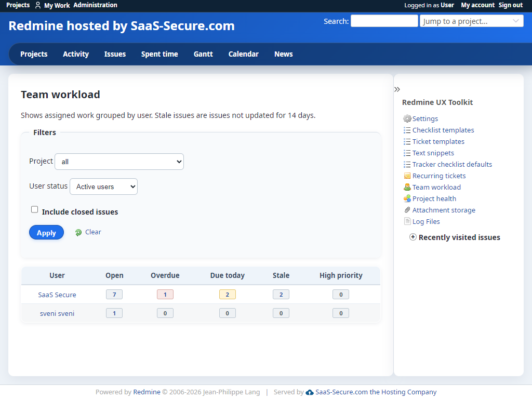Viewport: 532px width, 399px height.
Task: Click the Recurring tickets icon
Action: pos(407,176)
